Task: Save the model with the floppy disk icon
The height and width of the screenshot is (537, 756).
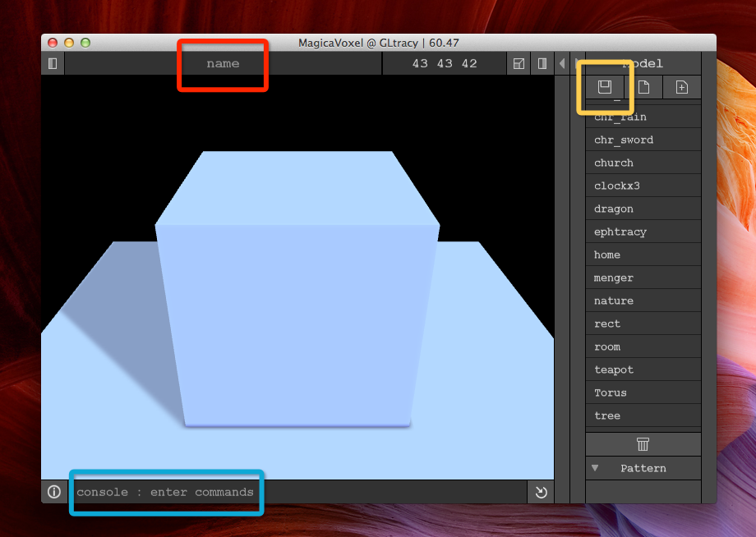Action: tap(605, 87)
